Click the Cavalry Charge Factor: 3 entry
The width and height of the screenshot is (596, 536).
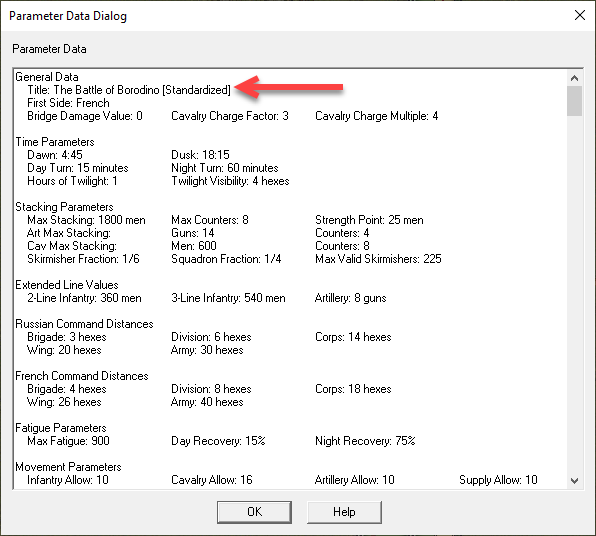click(x=230, y=116)
